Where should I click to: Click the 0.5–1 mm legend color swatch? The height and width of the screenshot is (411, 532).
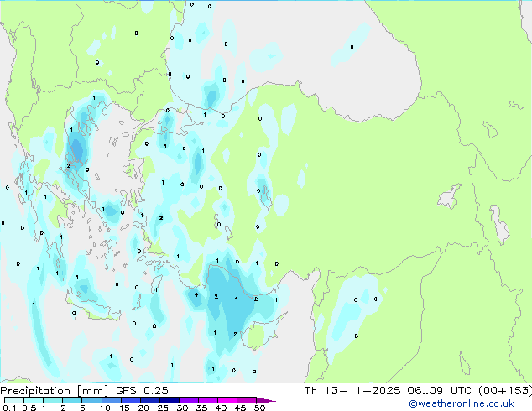34,400
